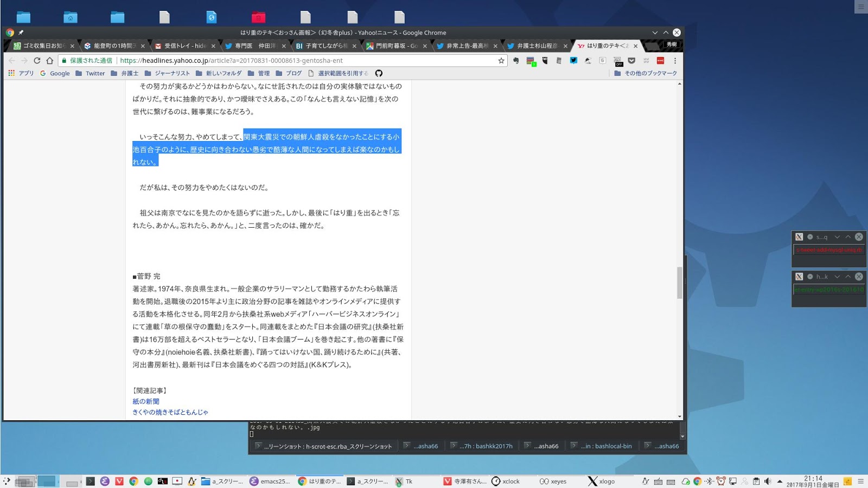
Task: Click the browser back arrow
Action: [12, 61]
